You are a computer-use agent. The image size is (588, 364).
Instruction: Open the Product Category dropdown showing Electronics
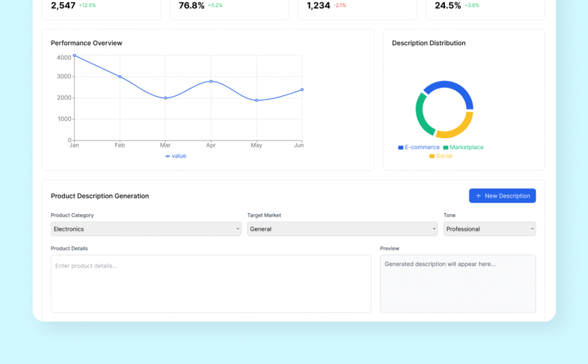pos(146,229)
